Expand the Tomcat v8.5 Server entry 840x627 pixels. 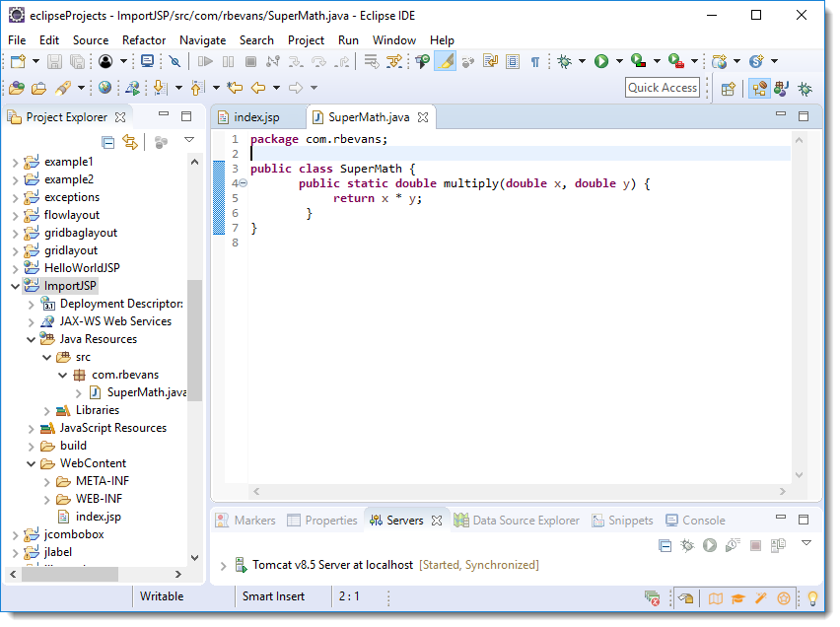[224, 566]
